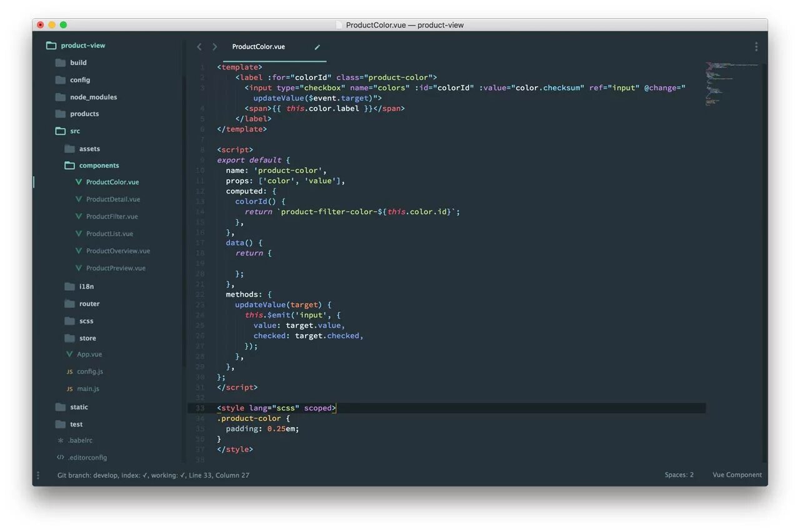Expand the assets folder icon
This screenshot has height=532, width=800.
tap(69, 149)
